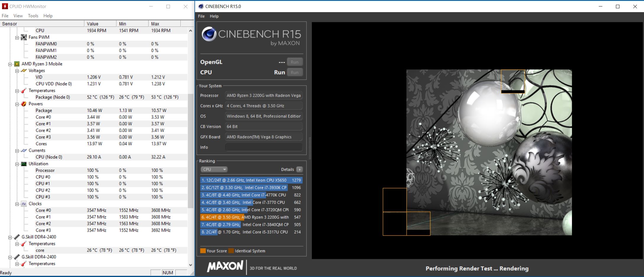This screenshot has width=644, height=277.
Task: Open the CPU ranking dropdown
Action: point(214,170)
